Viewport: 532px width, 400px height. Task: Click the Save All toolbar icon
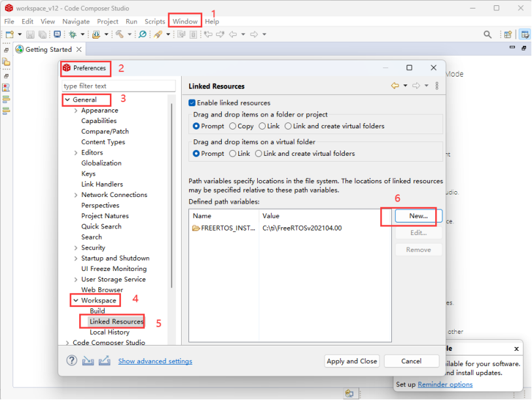pos(43,34)
